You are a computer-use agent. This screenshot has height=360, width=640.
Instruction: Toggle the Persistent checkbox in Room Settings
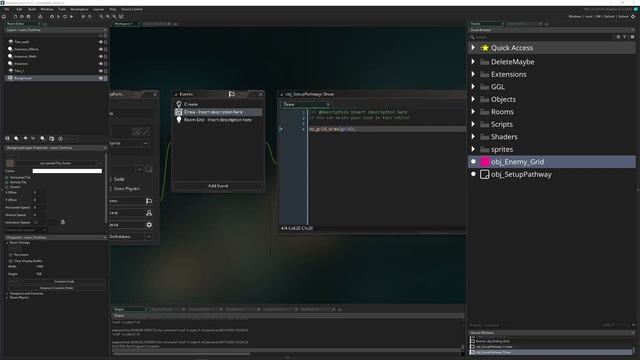point(11,255)
